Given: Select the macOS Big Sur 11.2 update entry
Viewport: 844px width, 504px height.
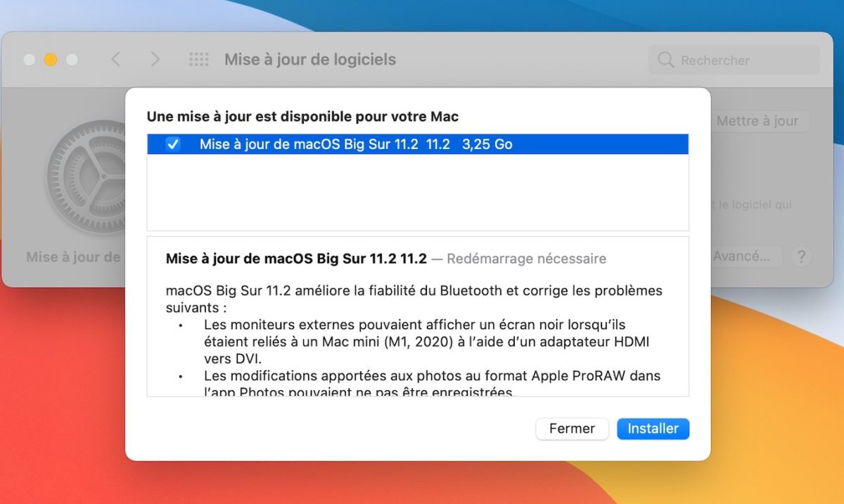Looking at the screenshot, I should click(352, 145).
